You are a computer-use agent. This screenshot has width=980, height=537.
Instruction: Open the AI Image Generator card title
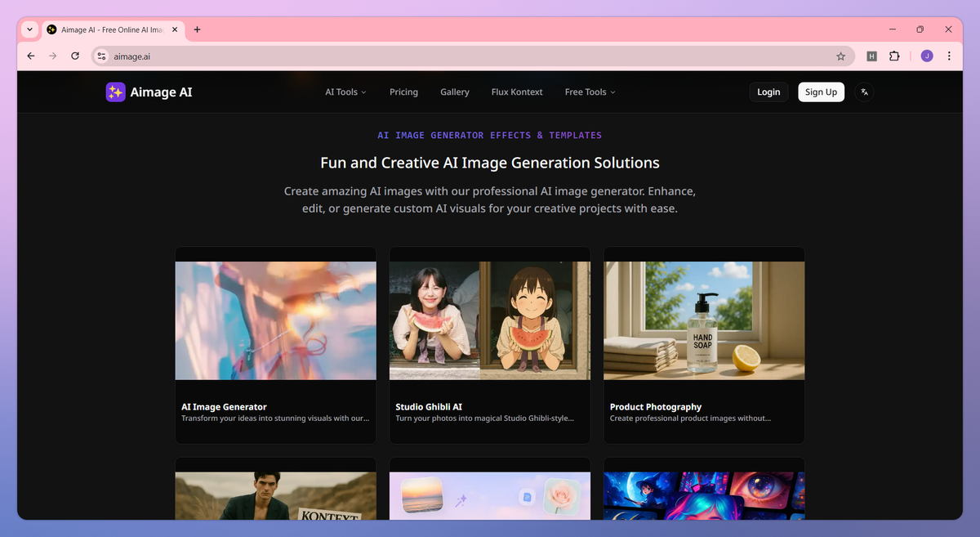224,406
